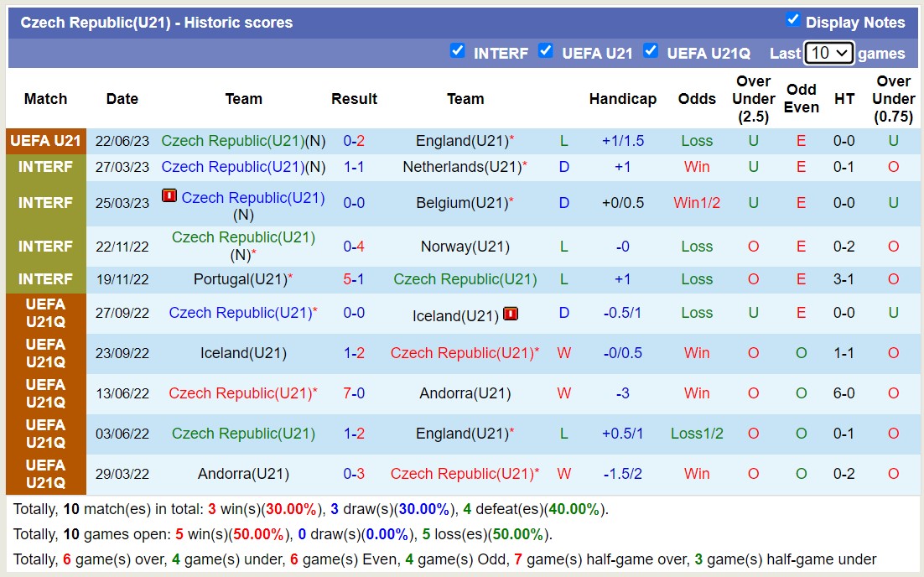This screenshot has height=577, width=924.
Task: Toggle the UEFA U21Q checkbox off
Action: click(651, 50)
